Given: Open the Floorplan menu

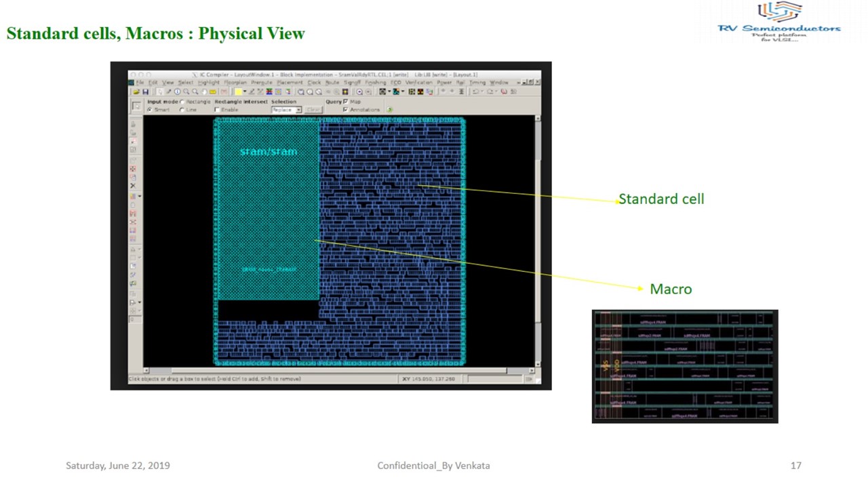Looking at the screenshot, I should pyautogui.click(x=235, y=83).
